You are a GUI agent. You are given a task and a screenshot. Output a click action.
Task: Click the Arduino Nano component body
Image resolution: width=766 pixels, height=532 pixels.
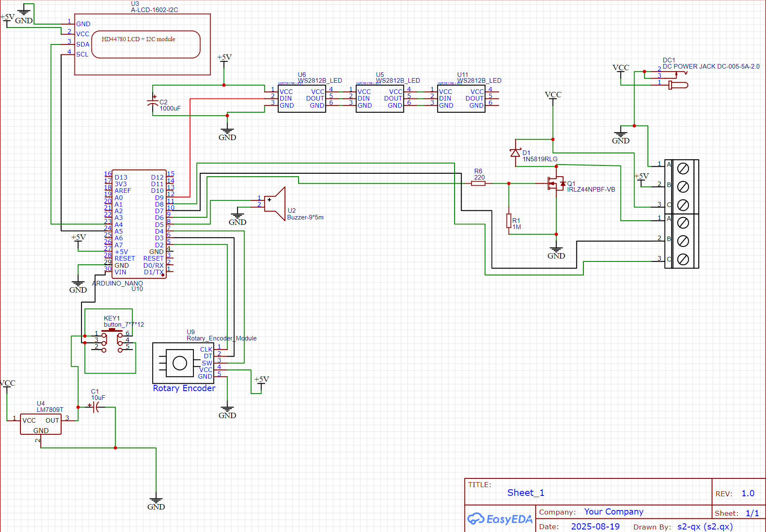click(x=139, y=224)
